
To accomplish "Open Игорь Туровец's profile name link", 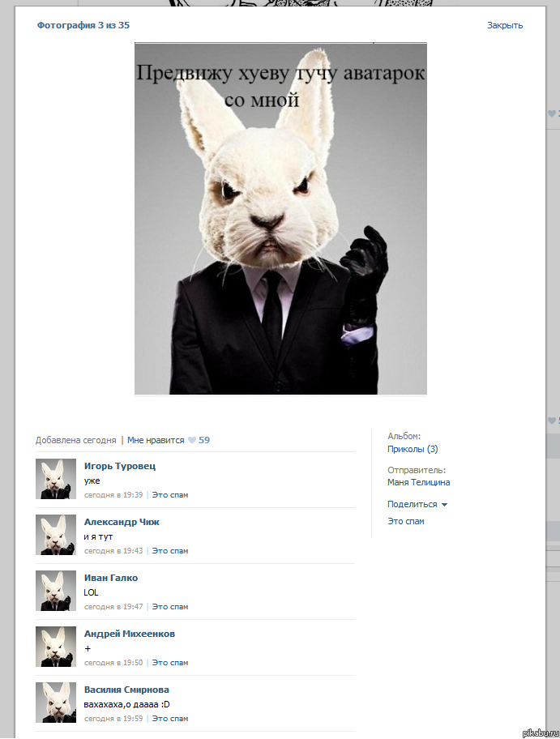I will tap(120, 466).
